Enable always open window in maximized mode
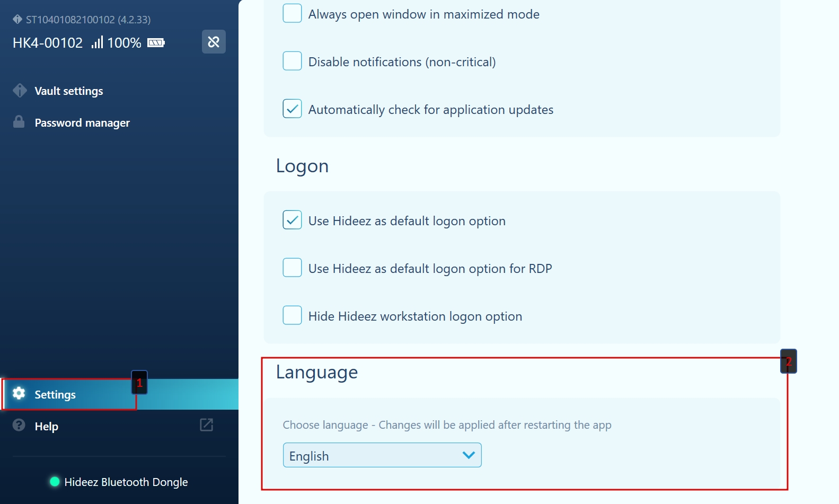 [x=292, y=14]
